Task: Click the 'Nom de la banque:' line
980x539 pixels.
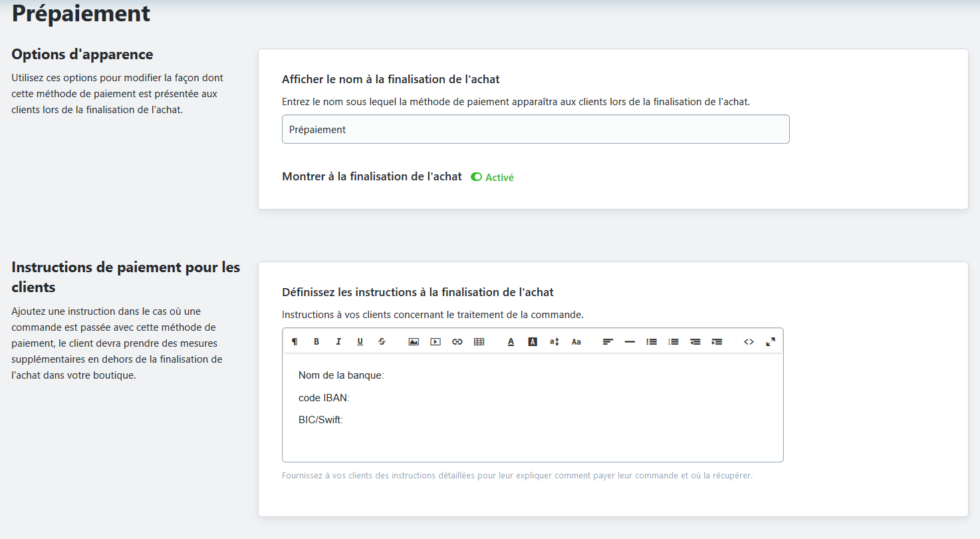Action: (x=341, y=375)
